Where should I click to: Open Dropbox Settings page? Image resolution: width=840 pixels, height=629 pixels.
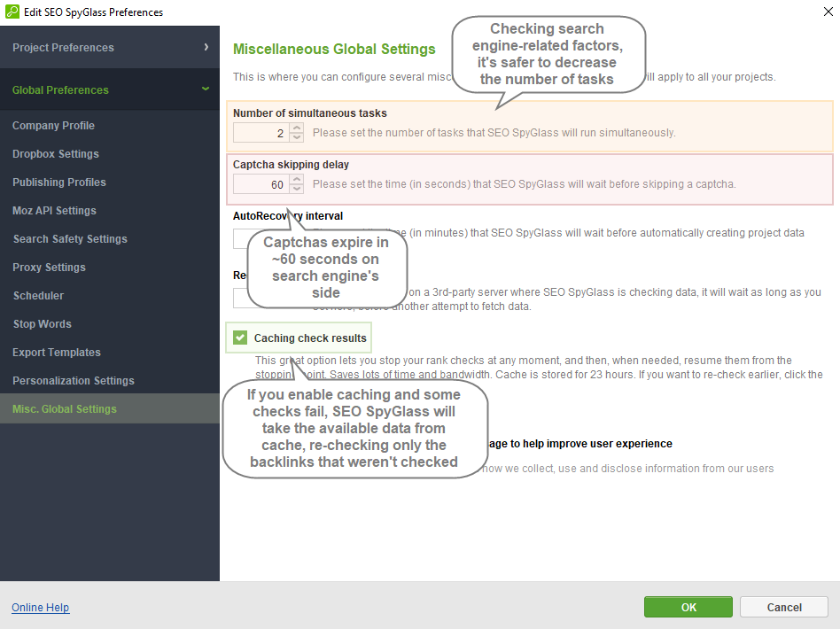(x=56, y=154)
